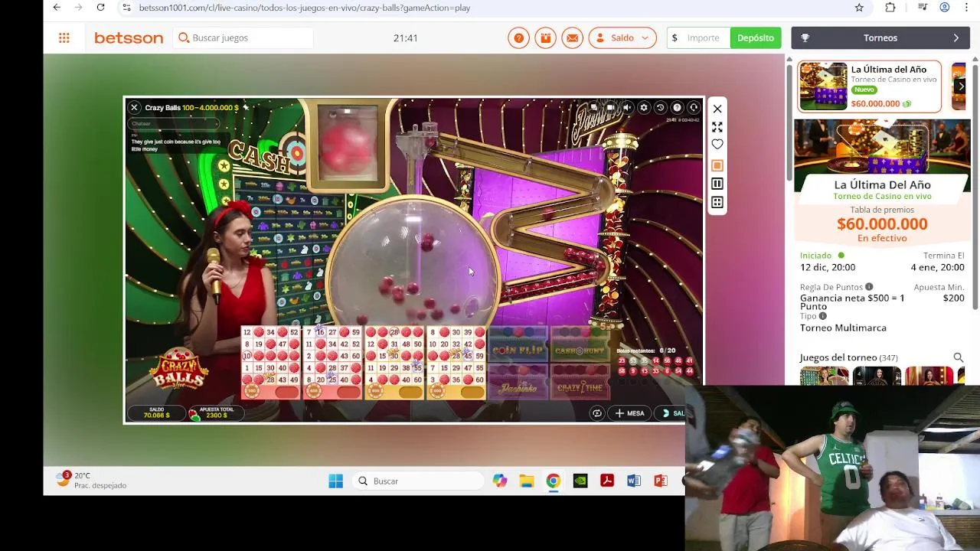980x551 pixels.
Task: Click the APUESTA TOTAL 2300 $ display
Action: [217, 413]
